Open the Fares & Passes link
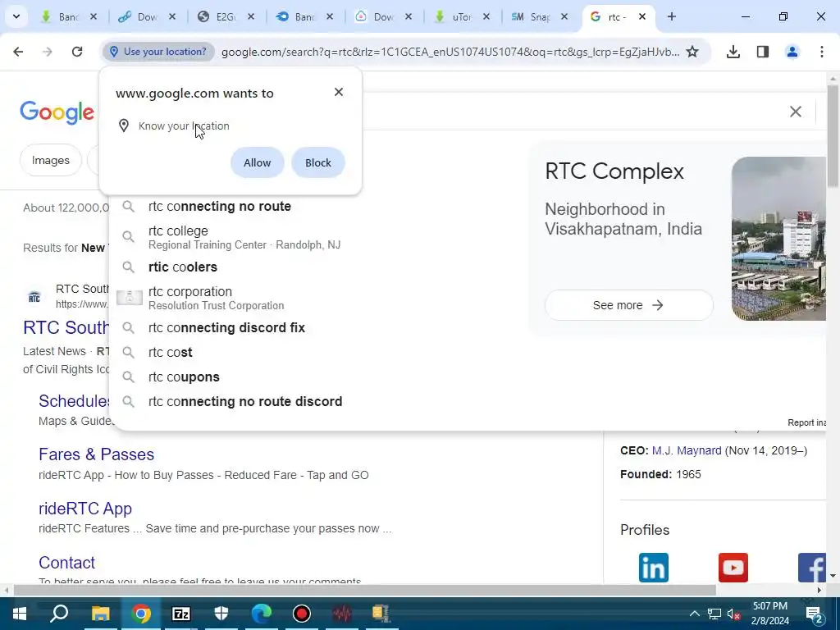 coord(97,454)
